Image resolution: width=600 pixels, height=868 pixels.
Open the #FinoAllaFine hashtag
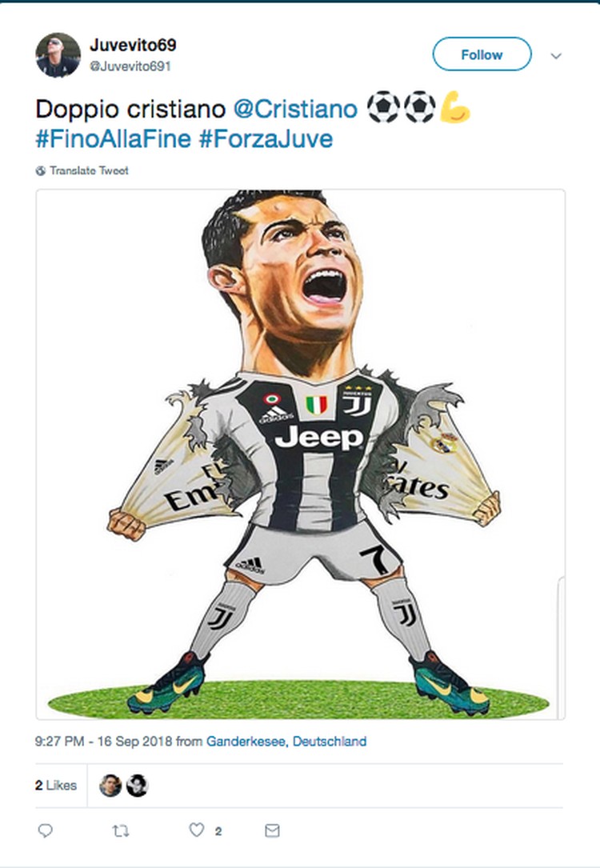coord(114,139)
